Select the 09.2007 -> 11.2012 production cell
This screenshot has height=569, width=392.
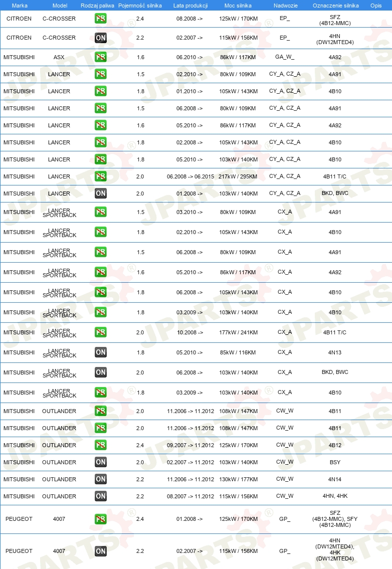[190, 445]
